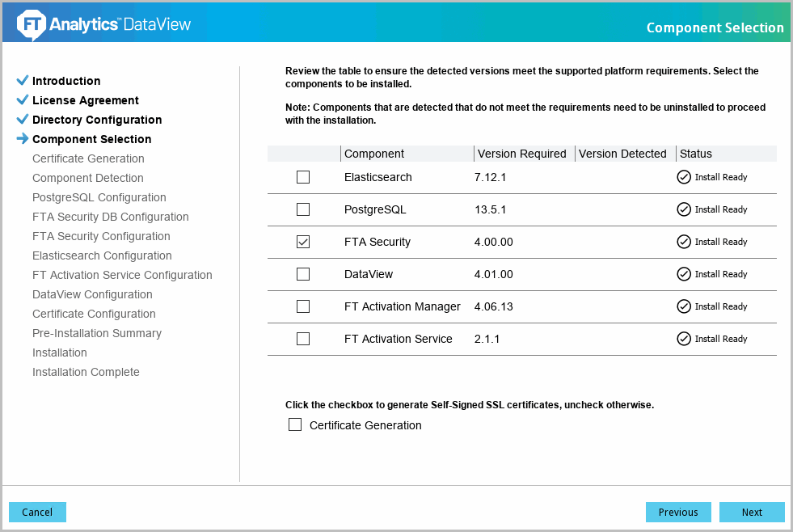793x532 pixels.
Task: Uncheck the FTA Security component checkbox
Action: point(303,242)
